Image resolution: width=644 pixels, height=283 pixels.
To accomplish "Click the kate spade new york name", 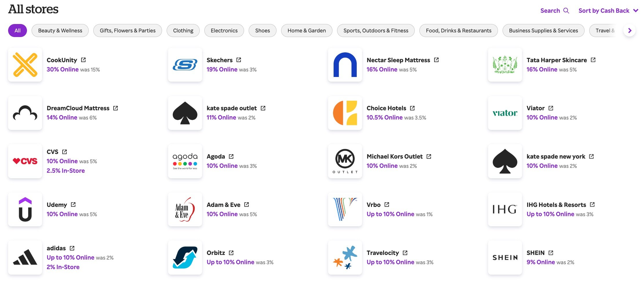I will [556, 156].
